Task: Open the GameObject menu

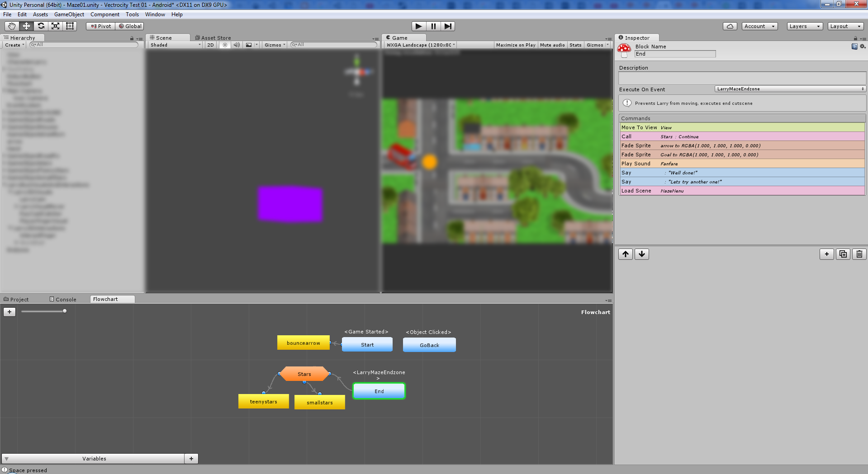Action: [69, 14]
